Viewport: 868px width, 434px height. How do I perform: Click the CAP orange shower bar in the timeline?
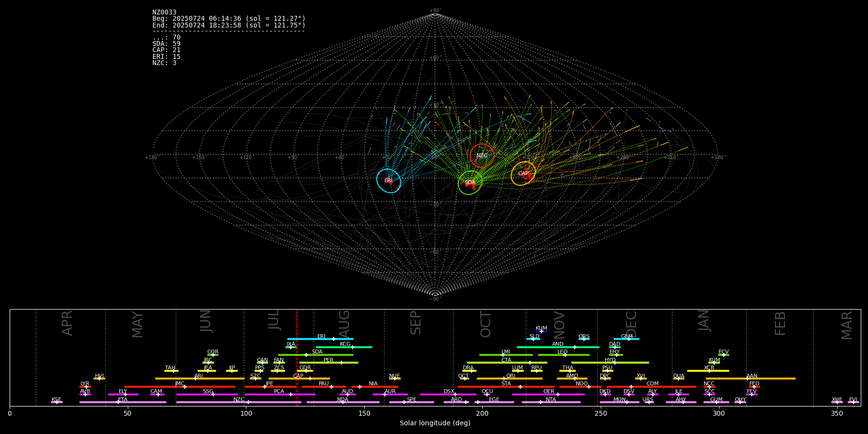coord(299,379)
